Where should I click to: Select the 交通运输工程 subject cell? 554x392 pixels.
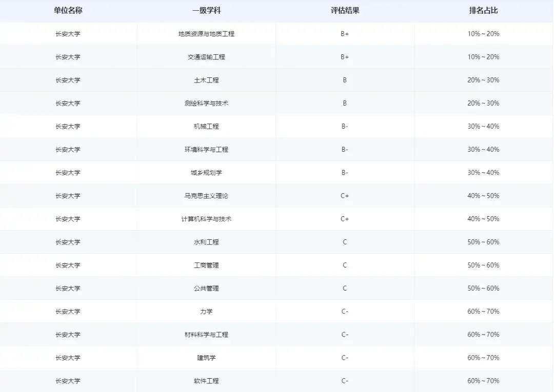pos(206,57)
